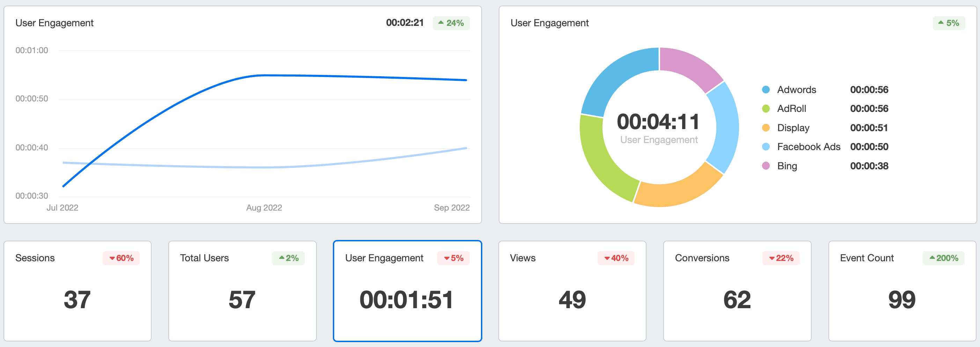Toggle the Adwords series in the legend
Image resolution: width=980 pixels, height=347 pixels.
coord(796,90)
